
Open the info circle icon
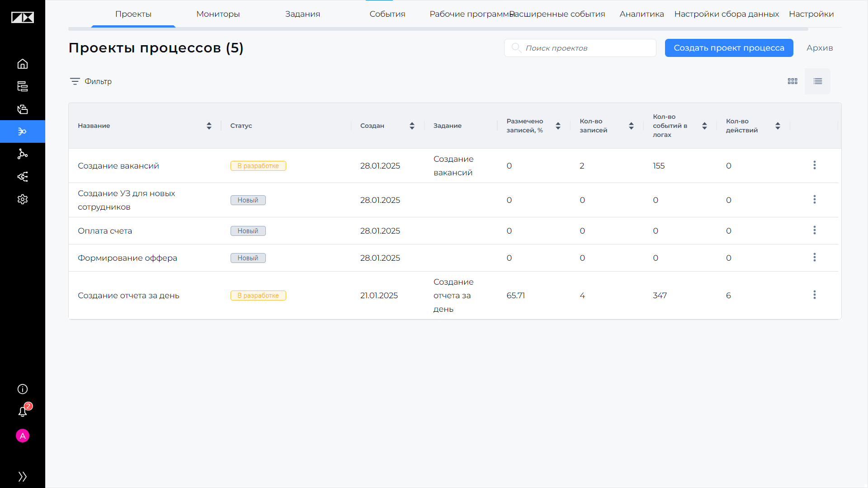(x=23, y=389)
